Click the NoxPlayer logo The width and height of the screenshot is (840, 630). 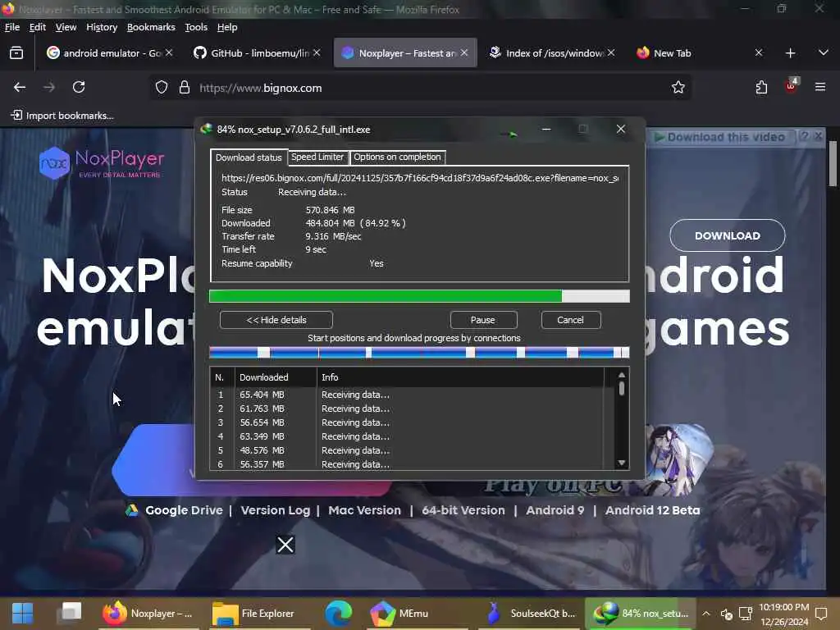point(102,163)
